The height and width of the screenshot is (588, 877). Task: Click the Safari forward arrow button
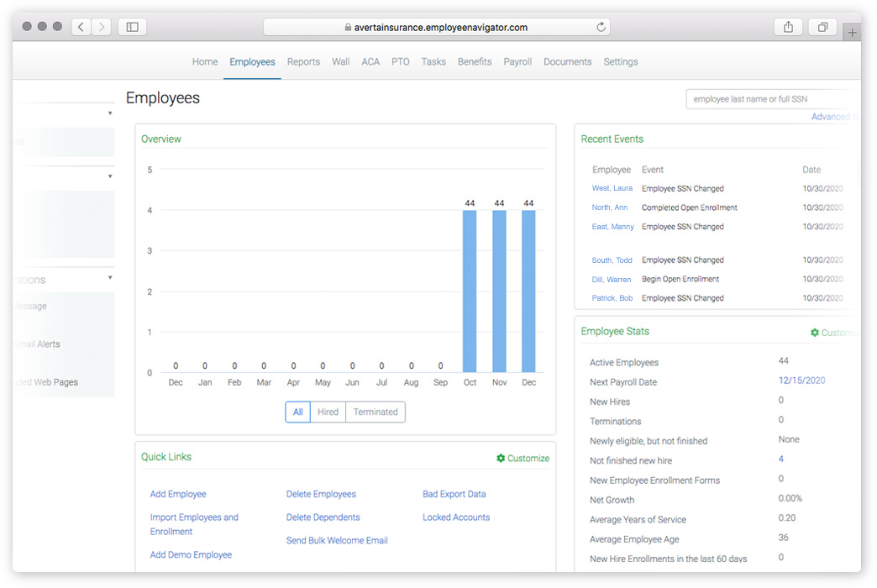pyautogui.click(x=102, y=27)
